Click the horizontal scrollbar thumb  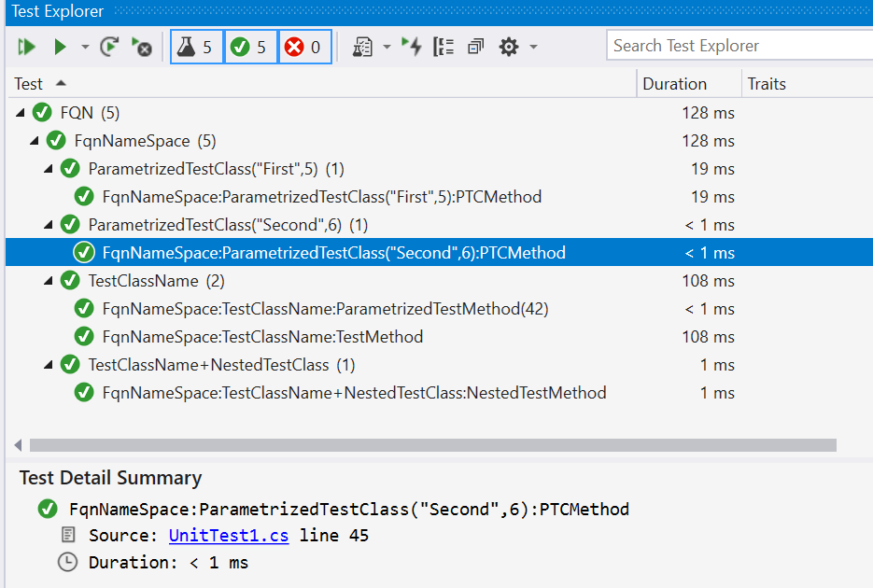click(432, 445)
